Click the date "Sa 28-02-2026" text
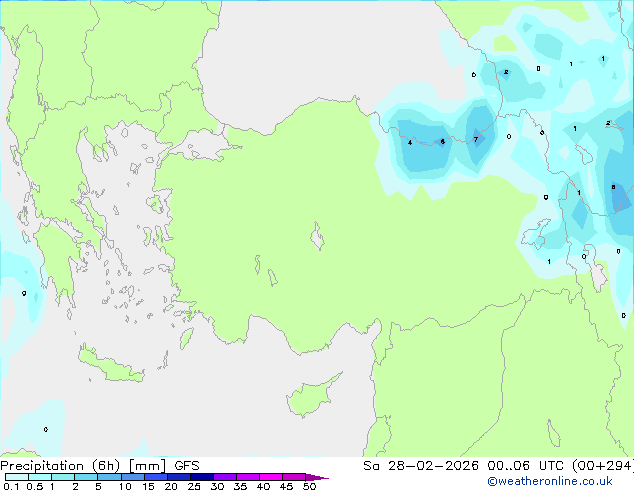The height and width of the screenshot is (490, 634). 421,466
